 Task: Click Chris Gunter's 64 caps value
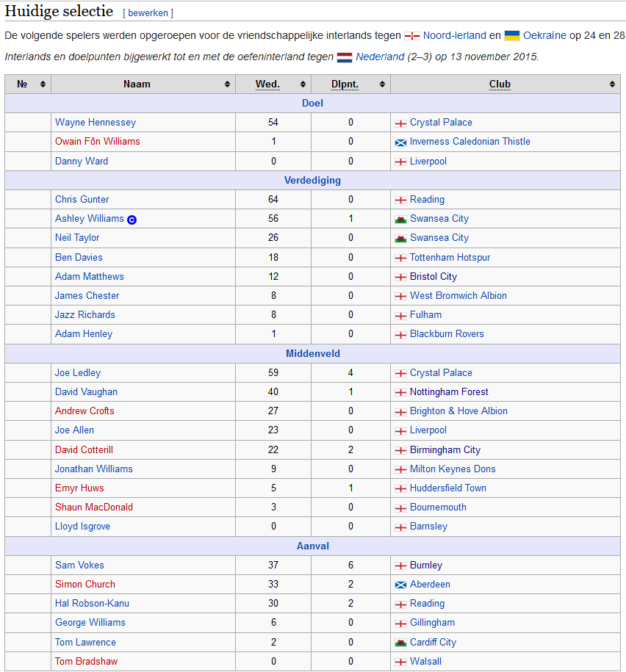tap(273, 199)
